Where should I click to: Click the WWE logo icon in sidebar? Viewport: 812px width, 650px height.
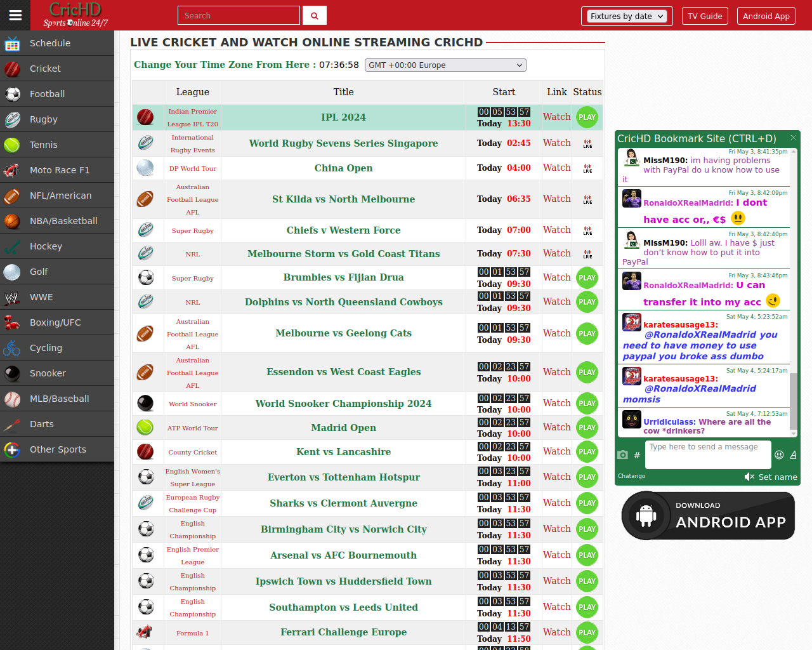pos(13,297)
